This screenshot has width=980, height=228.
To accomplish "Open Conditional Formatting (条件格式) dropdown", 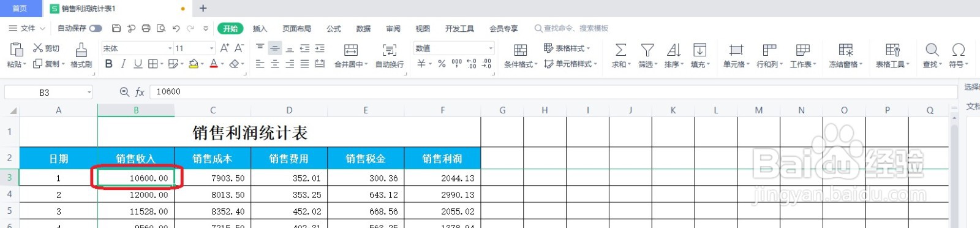I will [521, 64].
